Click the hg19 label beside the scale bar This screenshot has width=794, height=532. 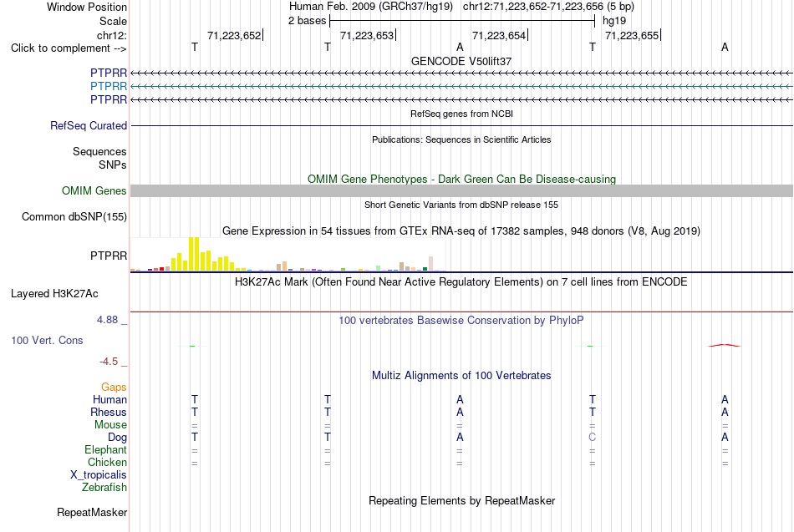[x=614, y=21]
